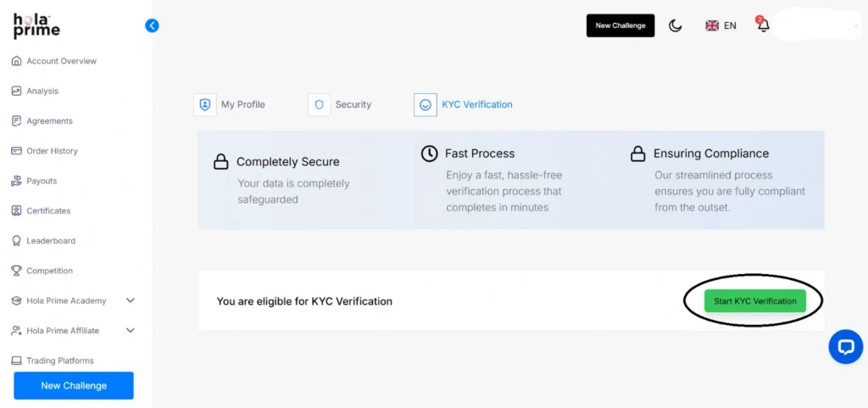Select the Leaderboard medal icon
The image size is (868, 408).
(x=17, y=241)
